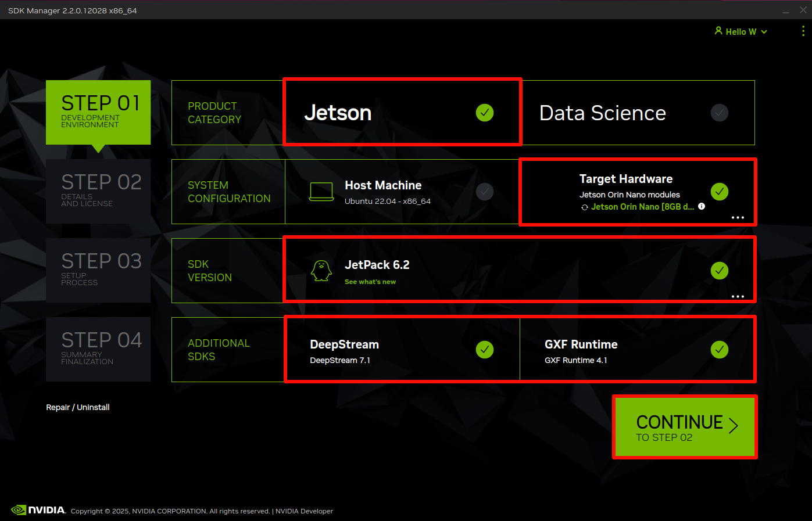Select the Data Science category title

coord(603,113)
